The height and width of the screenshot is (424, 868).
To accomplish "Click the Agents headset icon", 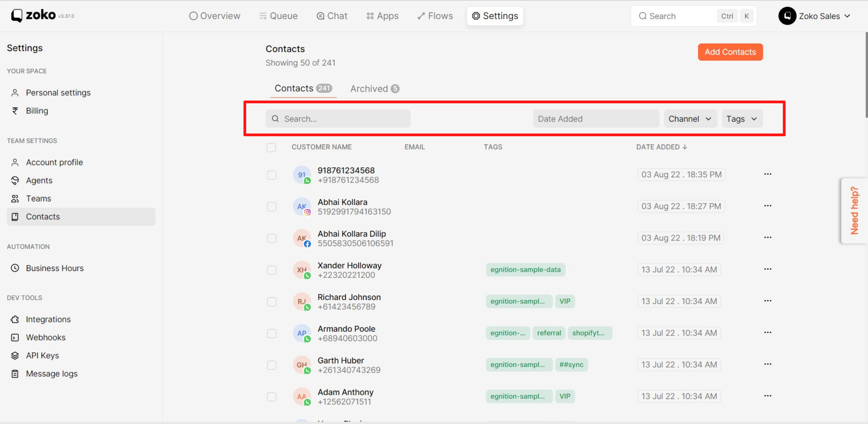I will pyautogui.click(x=15, y=181).
